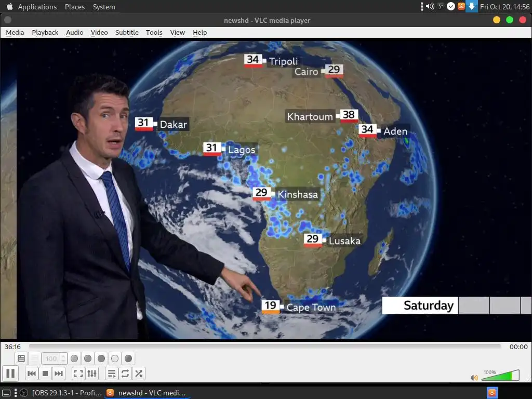The image size is (532, 399).
Task: Click the blue download arrow tray icon
Action: [x=472, y=6]
